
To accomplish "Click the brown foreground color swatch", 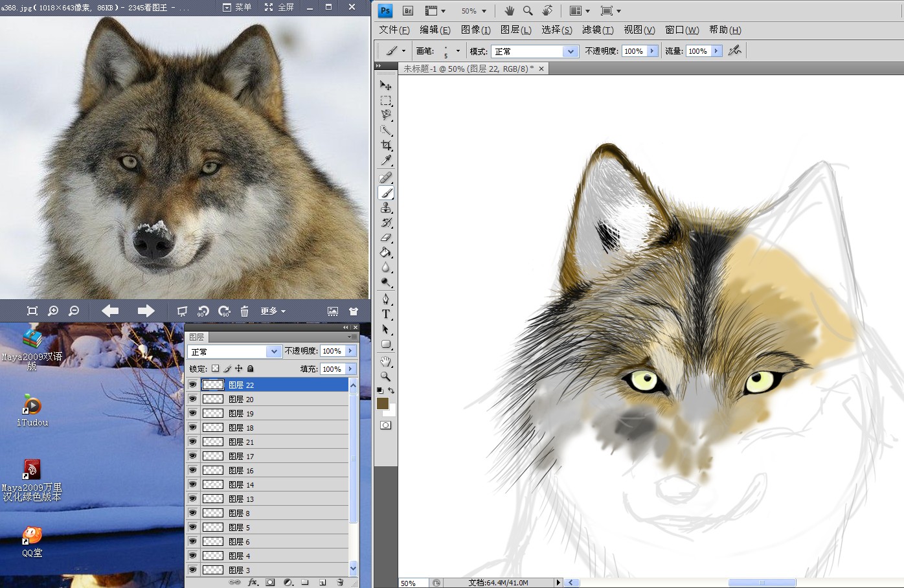I will (x=383, y=403).
